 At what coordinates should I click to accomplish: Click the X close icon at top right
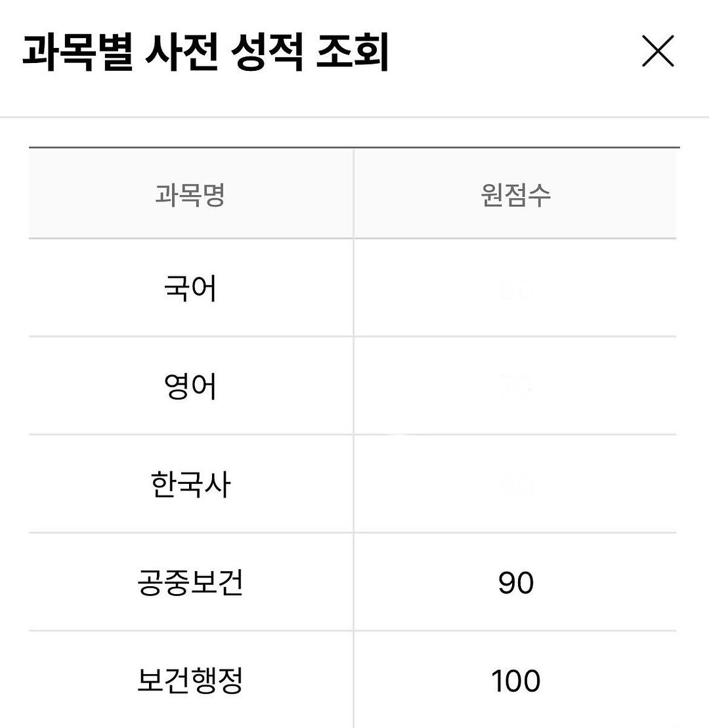tap(656, 52)
